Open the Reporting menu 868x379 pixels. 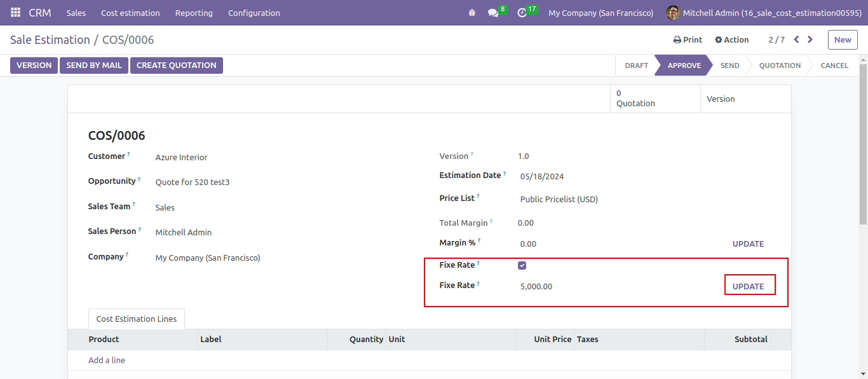(x=194, y=13)
